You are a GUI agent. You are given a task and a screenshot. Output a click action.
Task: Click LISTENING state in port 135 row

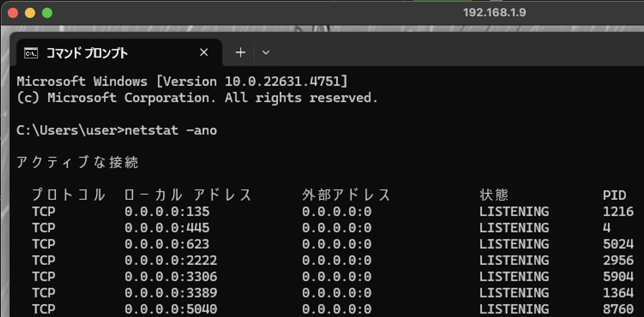point(514,212)
